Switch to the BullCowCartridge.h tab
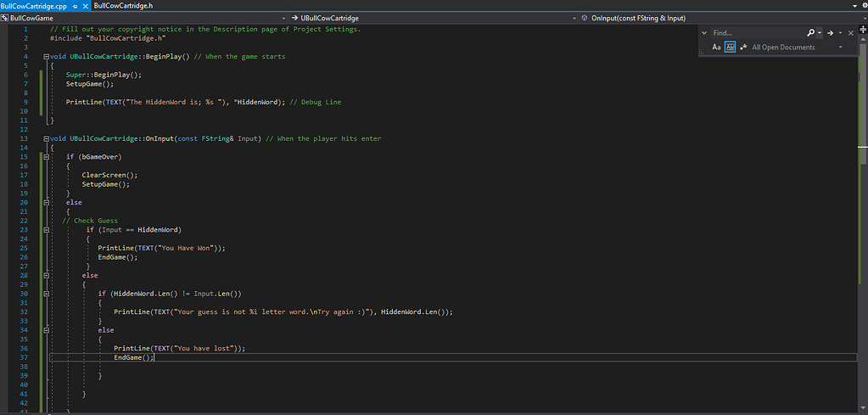This screenshot has height=415, width=868. (123, 6)
